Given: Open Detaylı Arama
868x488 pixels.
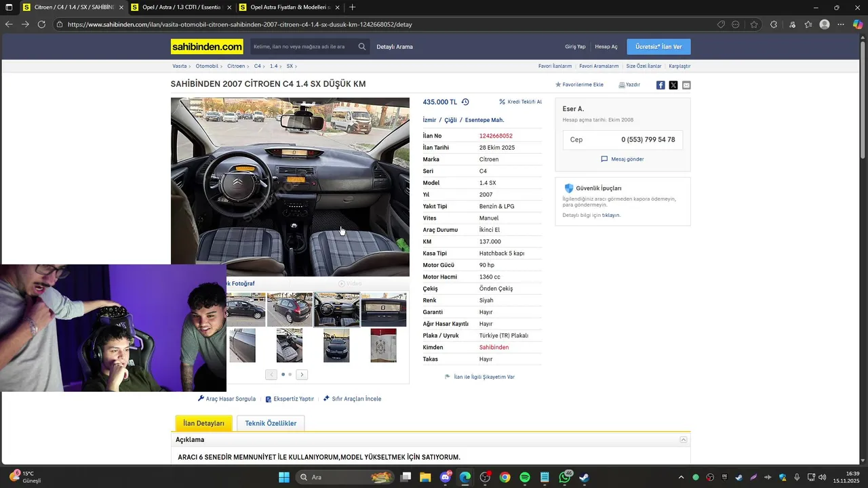Looking at the screenshot, I should [x=395, y=47].
